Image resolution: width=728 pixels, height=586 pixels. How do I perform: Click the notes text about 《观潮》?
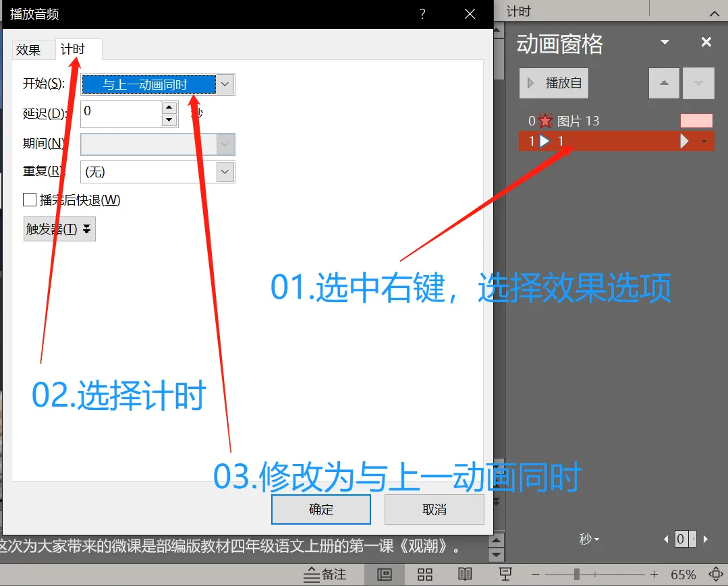[x=231, y=546]
